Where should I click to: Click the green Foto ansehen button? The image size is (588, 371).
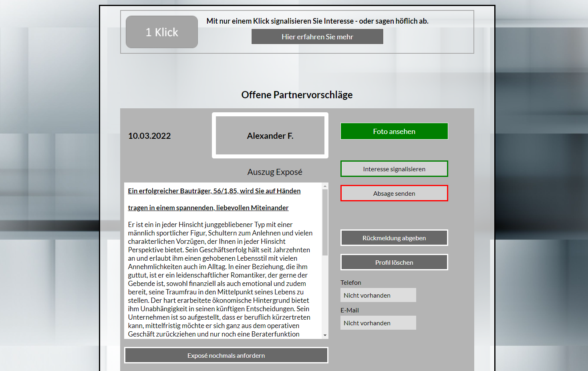[x=394, y=131]
